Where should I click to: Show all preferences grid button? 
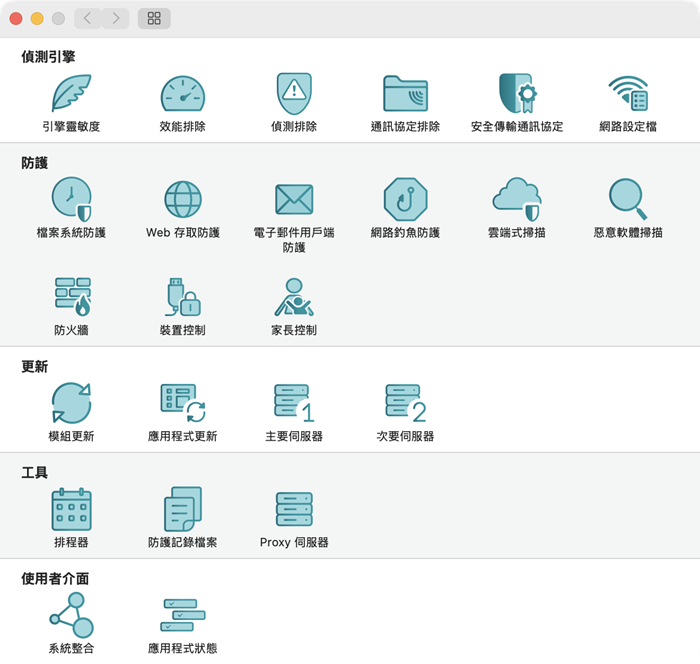tap(154, 18)
